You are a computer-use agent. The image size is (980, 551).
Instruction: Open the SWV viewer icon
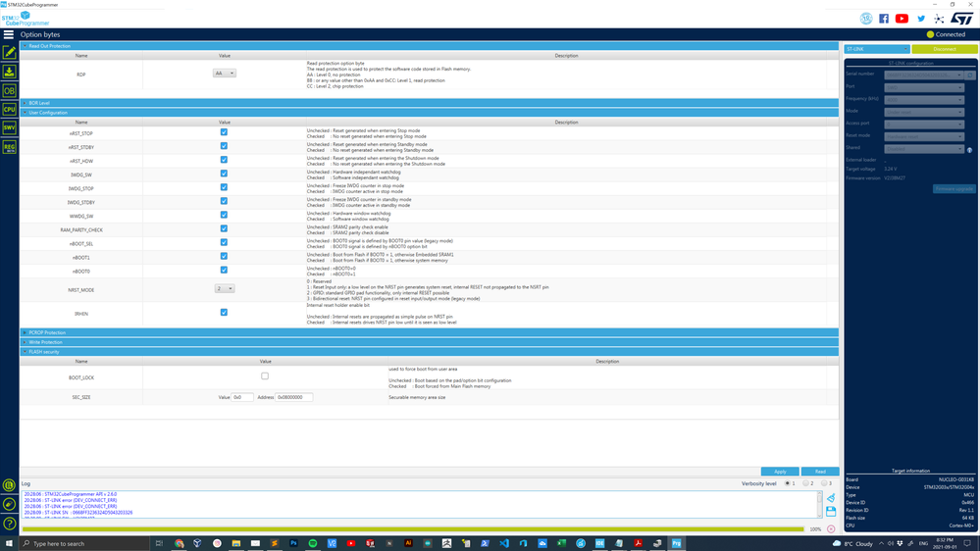(x=10, y=128)
